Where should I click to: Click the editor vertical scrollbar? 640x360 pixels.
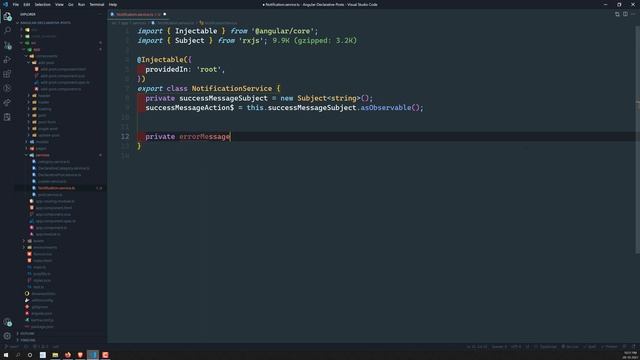(638, 140)
